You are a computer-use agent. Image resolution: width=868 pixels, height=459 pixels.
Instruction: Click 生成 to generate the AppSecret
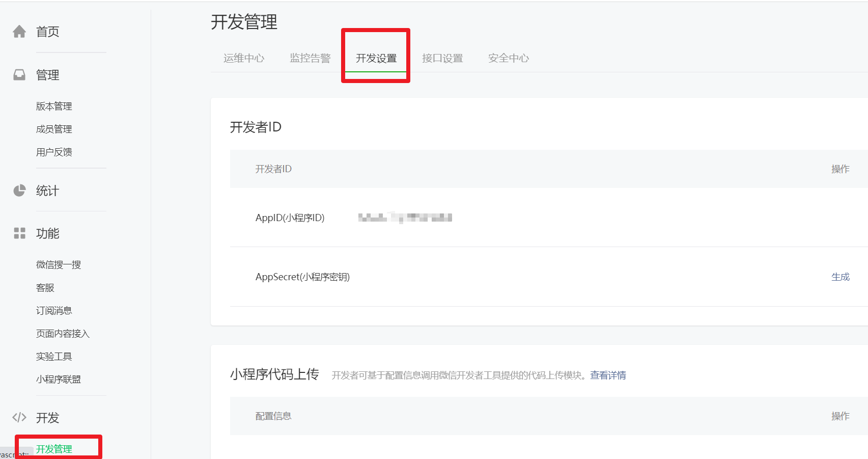(840, 277)
